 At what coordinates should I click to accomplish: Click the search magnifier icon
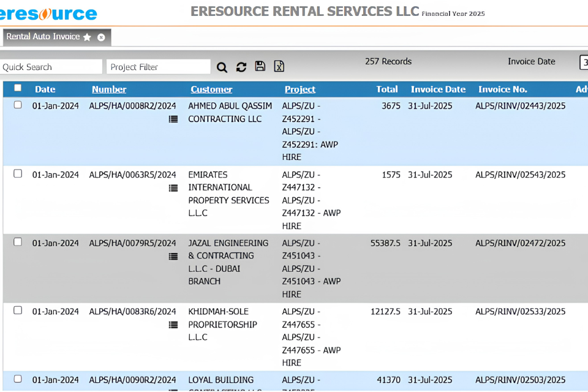click(x=222, y=67)
